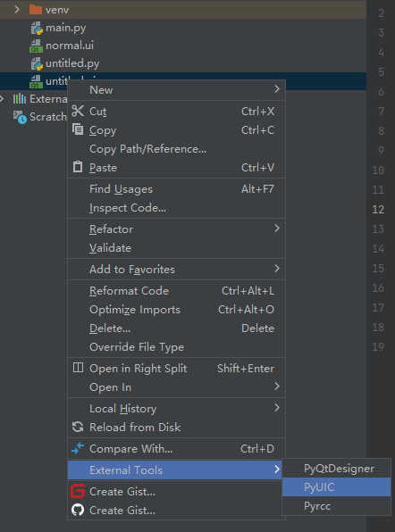Click the red Gitee Create Gist icon
395x532 pixels.
(x=78, y=491)
